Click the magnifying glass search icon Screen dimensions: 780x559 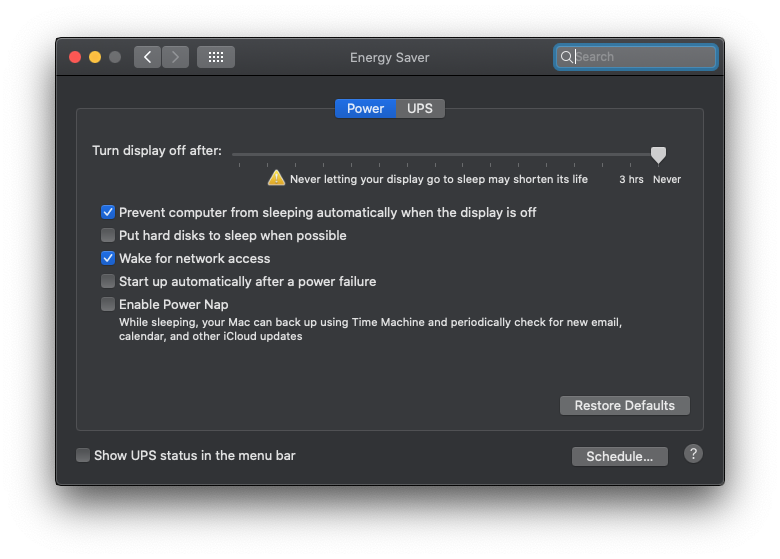tap(566, 57)
